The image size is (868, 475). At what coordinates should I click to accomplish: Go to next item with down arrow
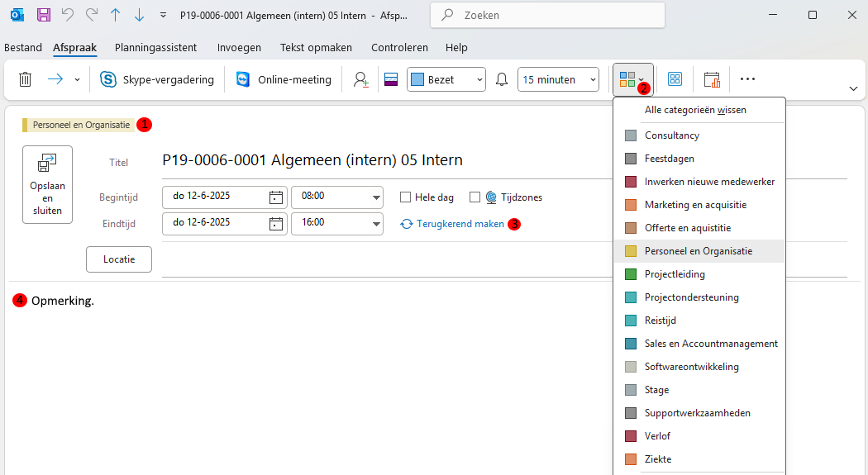coord(139,15)
